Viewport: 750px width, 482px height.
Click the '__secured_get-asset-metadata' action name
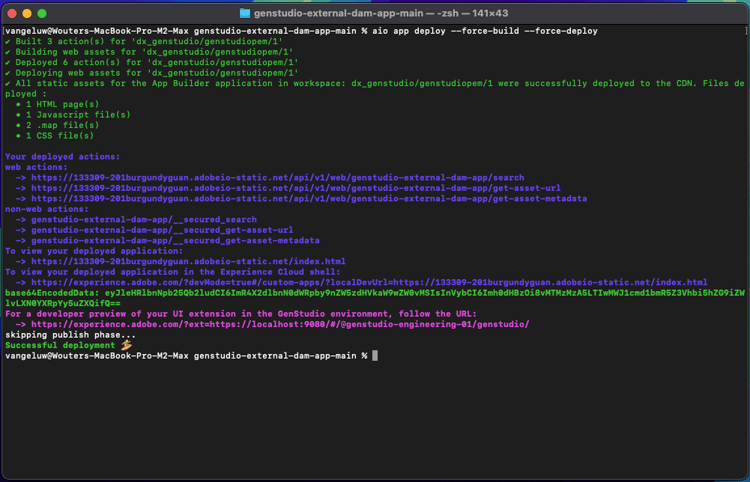[175, 241]
